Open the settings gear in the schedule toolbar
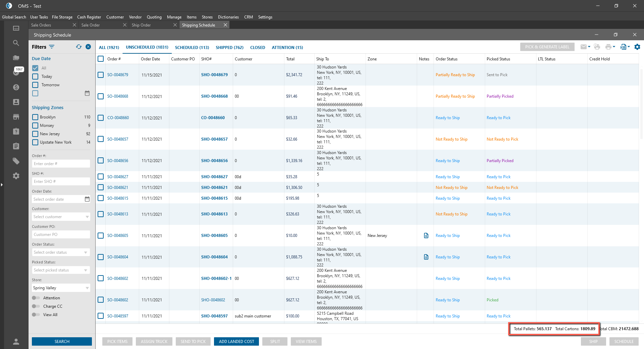The image size is (644, 349). click(637, 47)
